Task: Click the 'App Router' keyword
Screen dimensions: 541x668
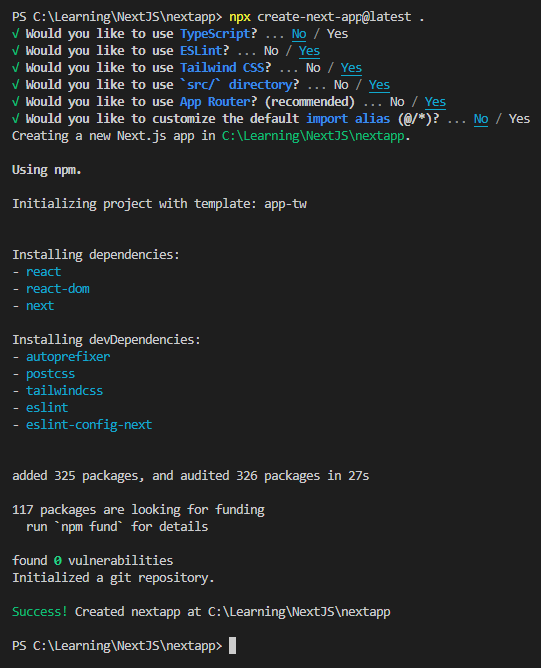Action: (215, 102)
